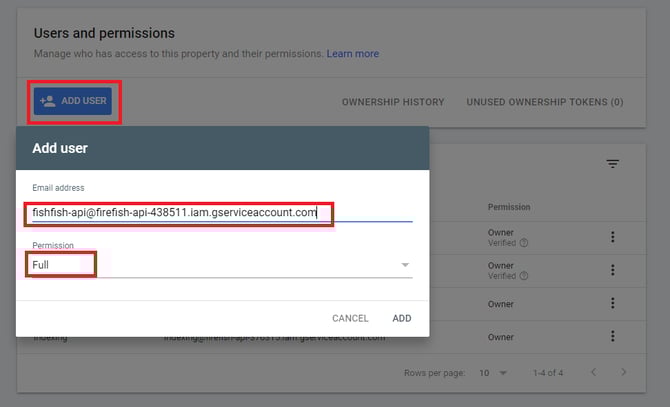The image size is (670, 407).
Task: Open three-dot menu for the second user row
Action: pos(612,270)
